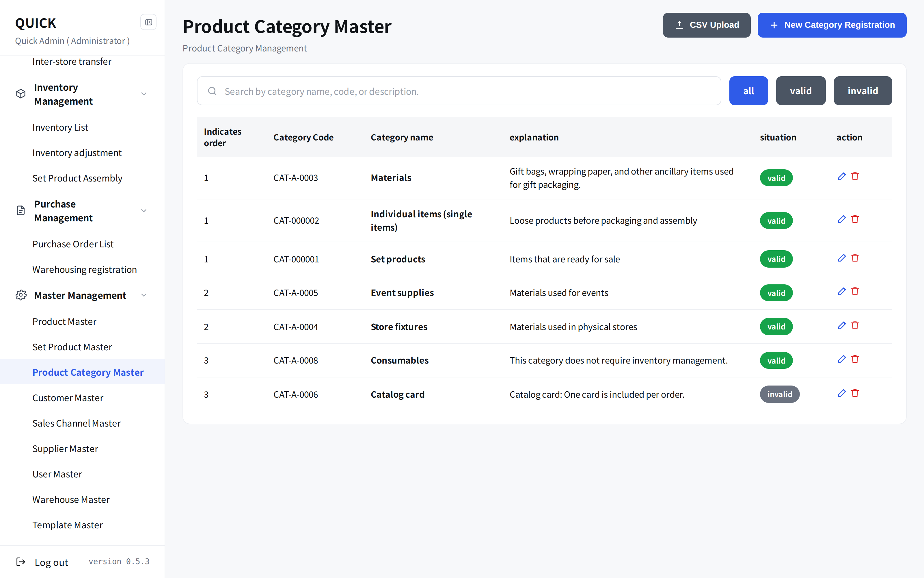
Task: Click the CAT-A-0008 code cell
Action: click(x=295, y=360)
